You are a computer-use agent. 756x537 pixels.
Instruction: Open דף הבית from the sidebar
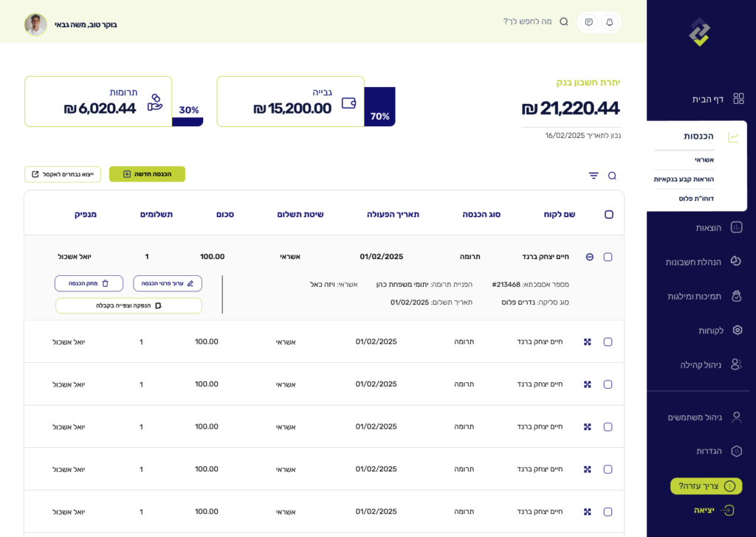[707, 99]
